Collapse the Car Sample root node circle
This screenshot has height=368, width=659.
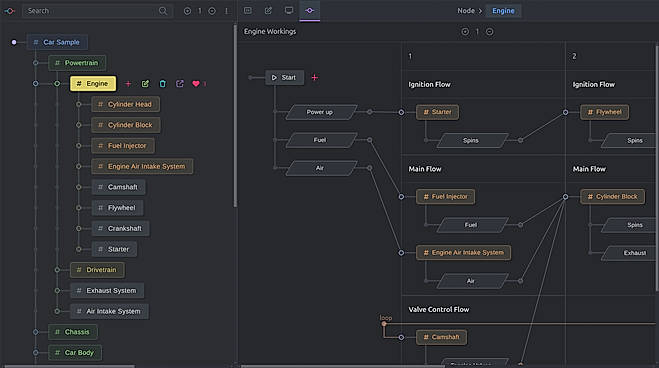point(14,42)
